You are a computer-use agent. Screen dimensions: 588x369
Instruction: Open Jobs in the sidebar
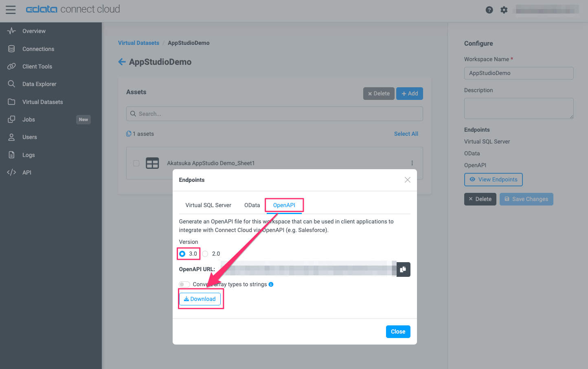29,119
